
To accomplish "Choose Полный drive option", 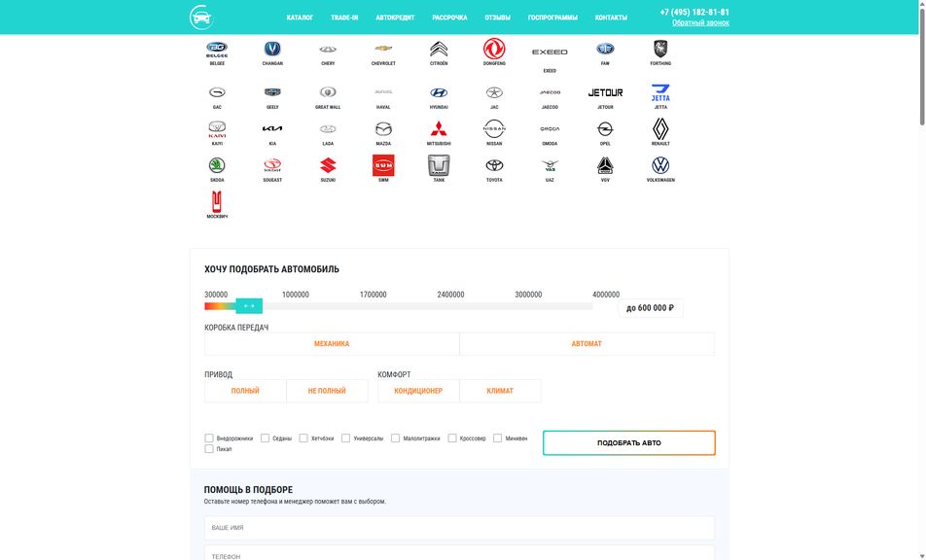I will point(245,391).
